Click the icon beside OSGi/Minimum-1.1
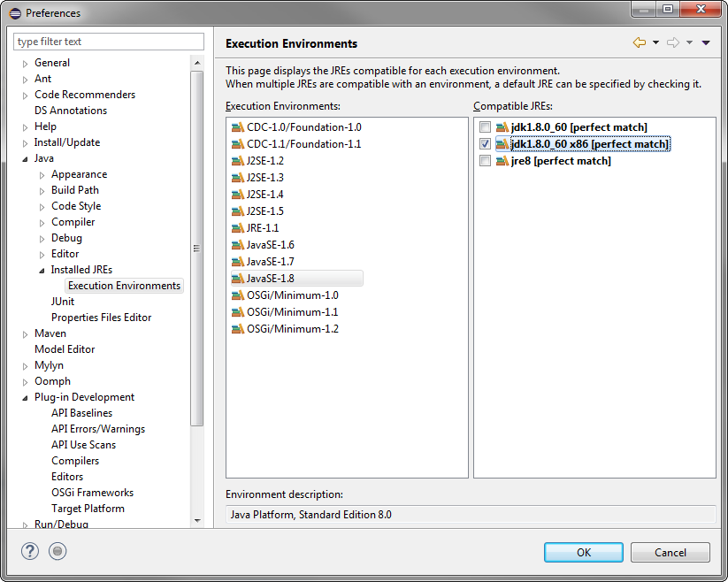Image resolution: width=728 pixels, height=582 pixels. [x=238, y=312]
